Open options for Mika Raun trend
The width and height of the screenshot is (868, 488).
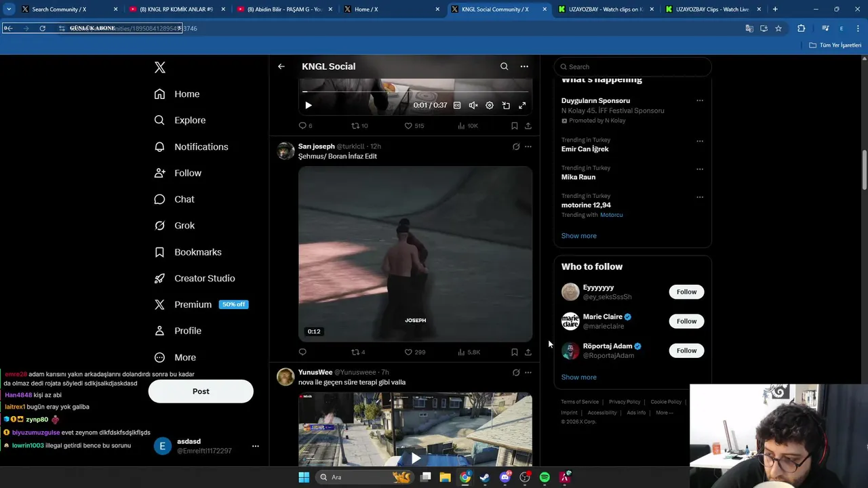coord(700,169)
